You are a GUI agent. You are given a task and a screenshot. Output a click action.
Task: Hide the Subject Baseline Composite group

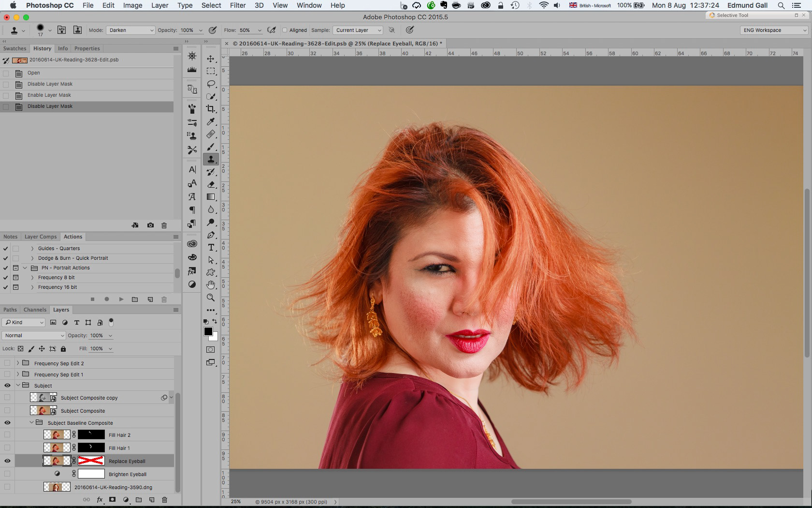[x=7, y=423]
